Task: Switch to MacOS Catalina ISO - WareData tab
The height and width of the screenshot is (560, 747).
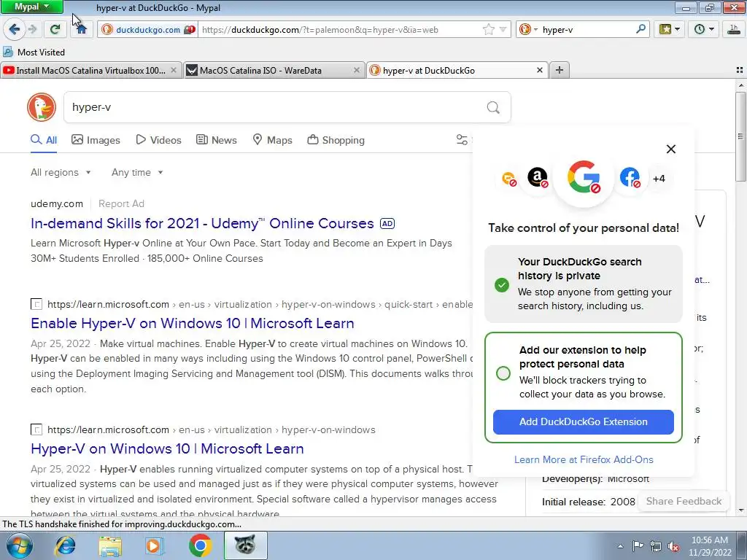Action: [274, 71]
